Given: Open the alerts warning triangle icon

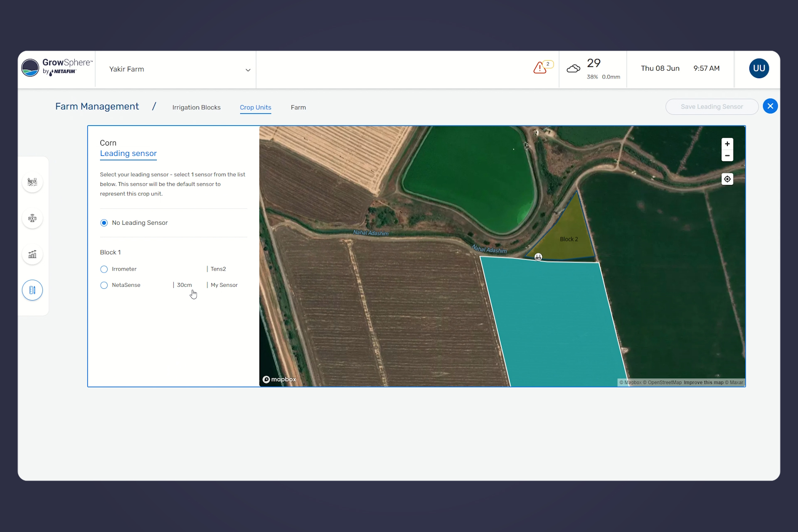Looking at the screenshot, I should coord(540,68).
